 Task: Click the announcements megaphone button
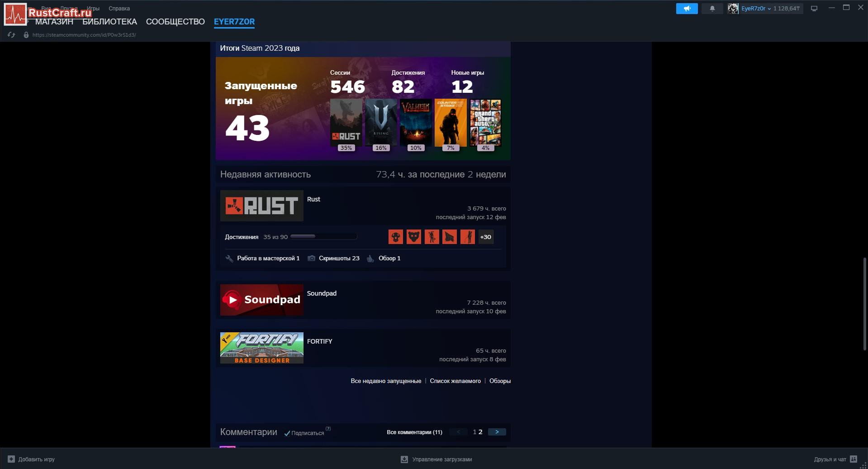click(687, 9)
